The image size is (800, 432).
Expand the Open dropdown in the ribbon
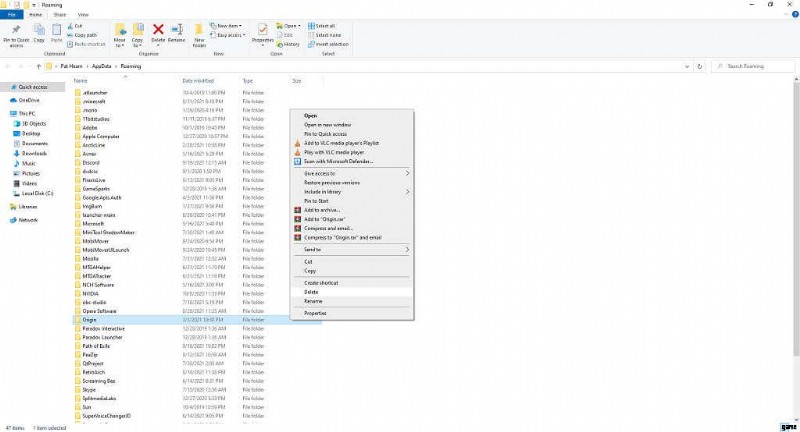(x=289, y=26)
